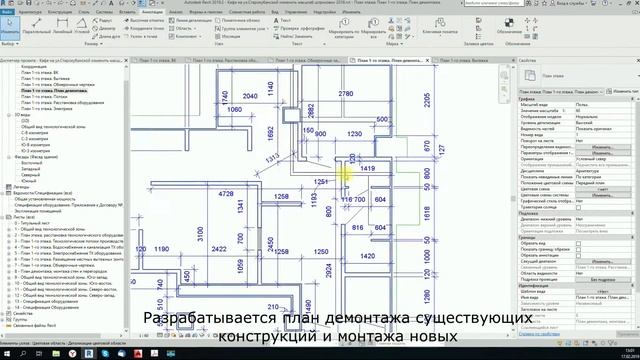
Task: Collapse the 3D views tree node
Action: tap(9, 115)
